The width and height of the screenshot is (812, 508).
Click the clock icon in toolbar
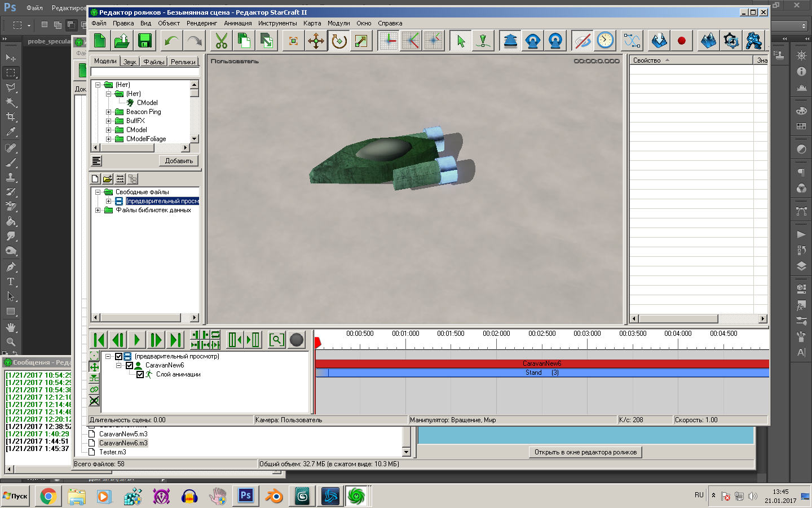605,41
